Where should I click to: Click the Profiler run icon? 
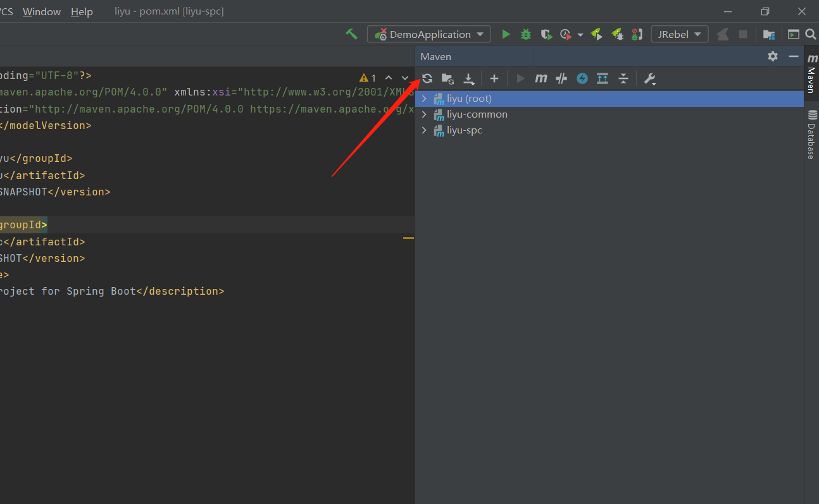[566, 34]
